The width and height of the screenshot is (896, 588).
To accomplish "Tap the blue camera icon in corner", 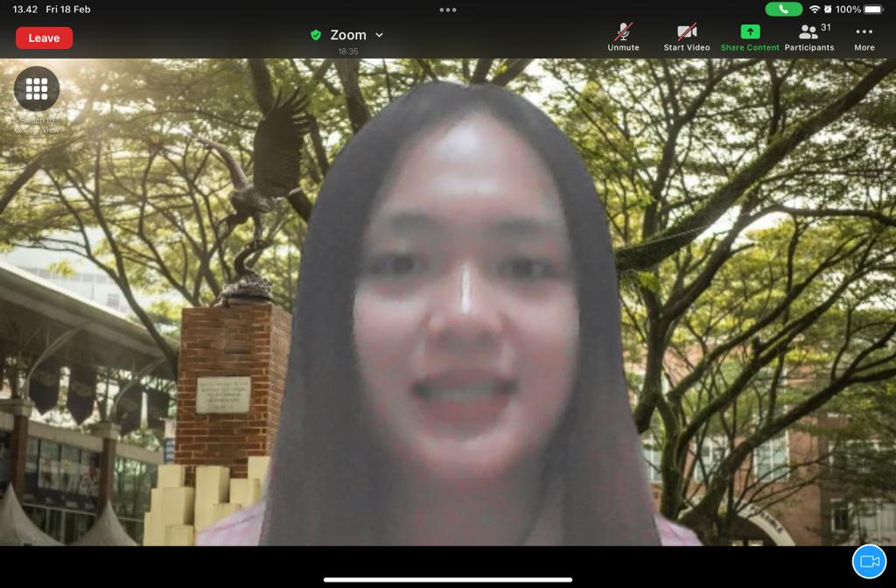I will pyautogui.click(x=869, y=561).
